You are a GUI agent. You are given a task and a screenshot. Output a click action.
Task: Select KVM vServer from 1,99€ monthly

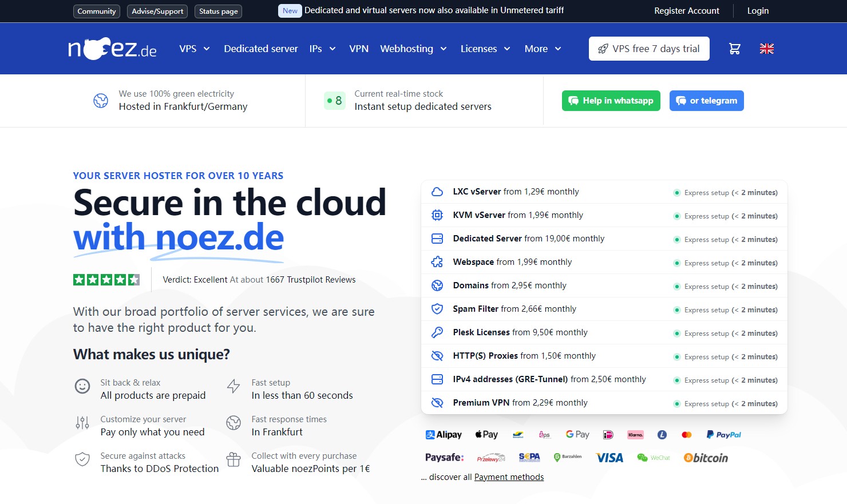[x=518, y=215]
